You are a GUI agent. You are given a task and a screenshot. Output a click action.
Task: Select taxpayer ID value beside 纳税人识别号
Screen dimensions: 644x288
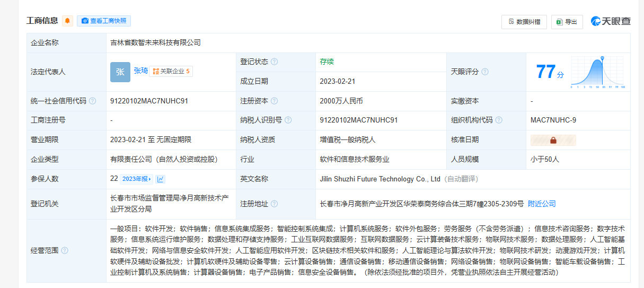click(359, 120)
